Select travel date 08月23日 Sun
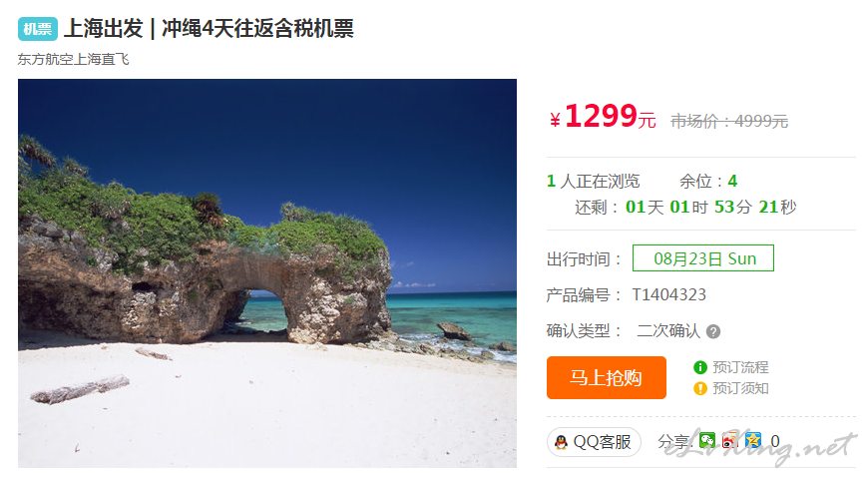Screen dimensions: 868x480 [703, 258]
